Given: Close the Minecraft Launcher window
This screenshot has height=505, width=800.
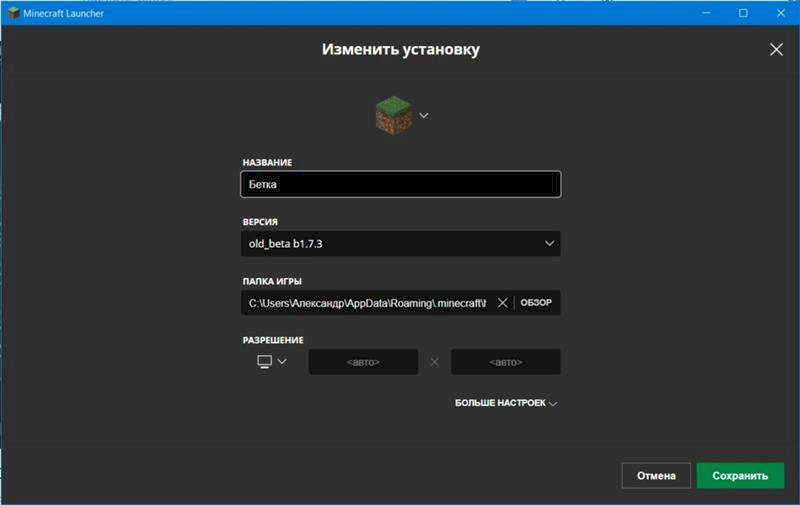Looking at the screenshot, I should tap(781, 13).
